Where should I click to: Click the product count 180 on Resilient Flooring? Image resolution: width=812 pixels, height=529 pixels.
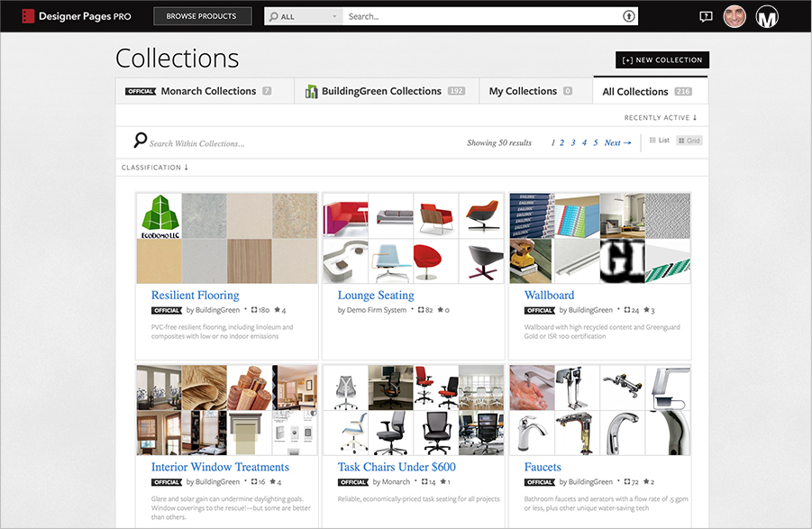260,310
